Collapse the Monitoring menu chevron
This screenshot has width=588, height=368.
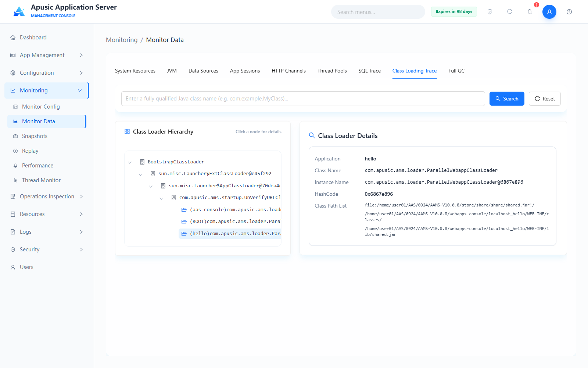coord(80,91)
